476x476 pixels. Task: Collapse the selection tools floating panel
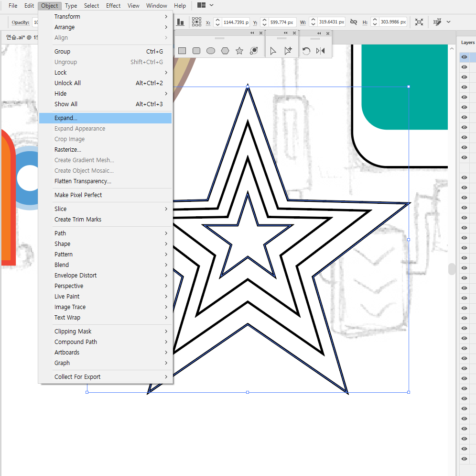click(x=286, y=33)
